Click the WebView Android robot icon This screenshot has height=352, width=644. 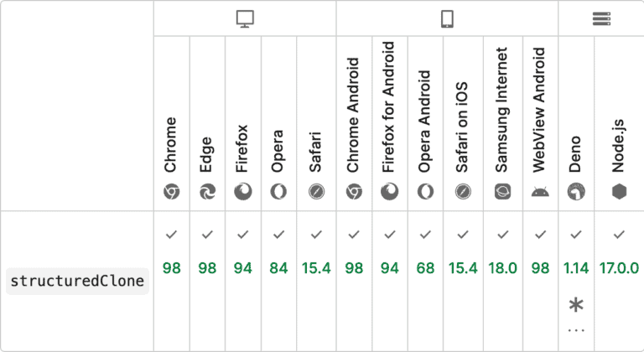539,192
